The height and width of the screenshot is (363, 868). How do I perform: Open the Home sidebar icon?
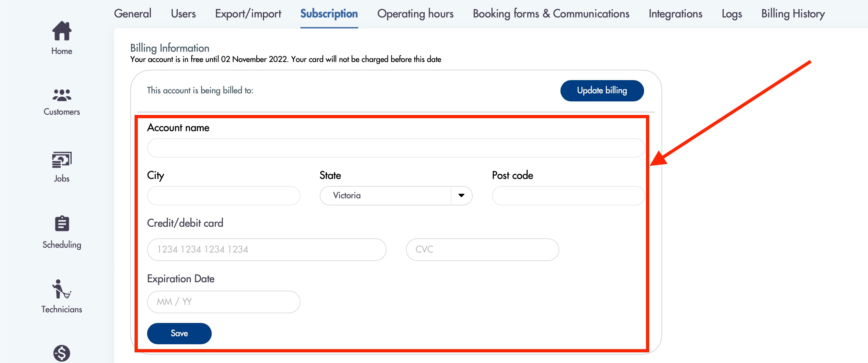coord(62,31)
